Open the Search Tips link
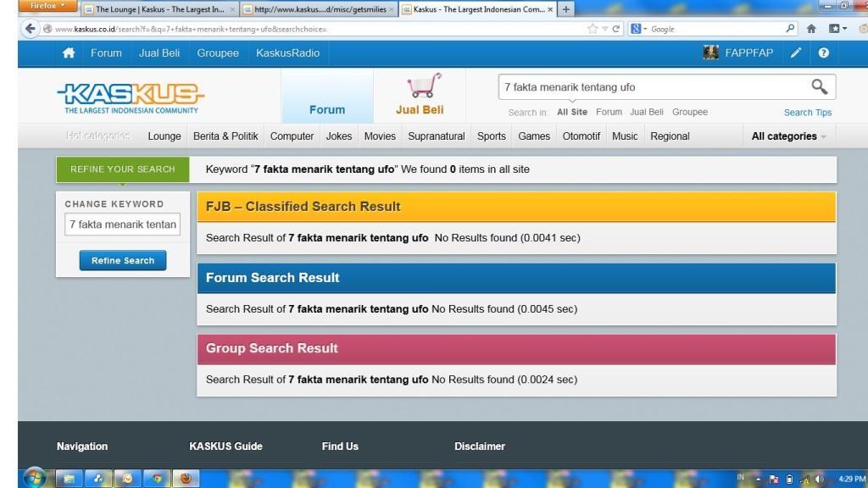Viewport: 868px width, 488px height. click(808, 113)
